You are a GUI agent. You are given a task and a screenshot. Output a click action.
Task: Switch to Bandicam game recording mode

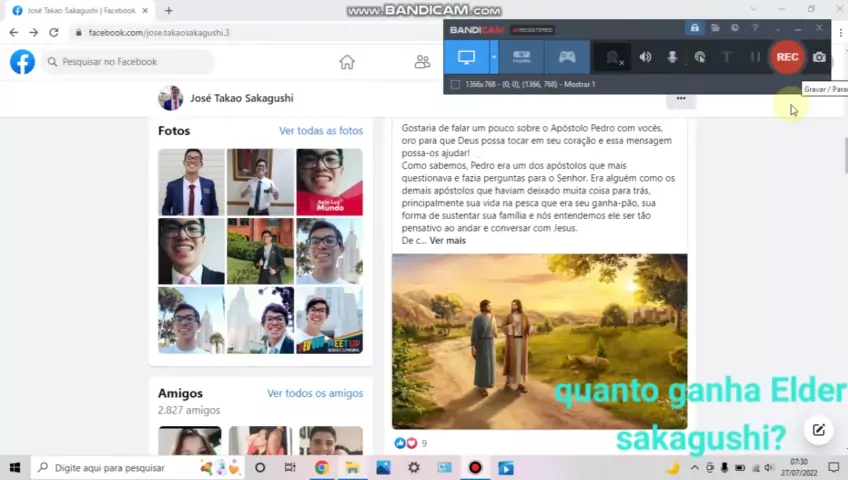(567, 57)
